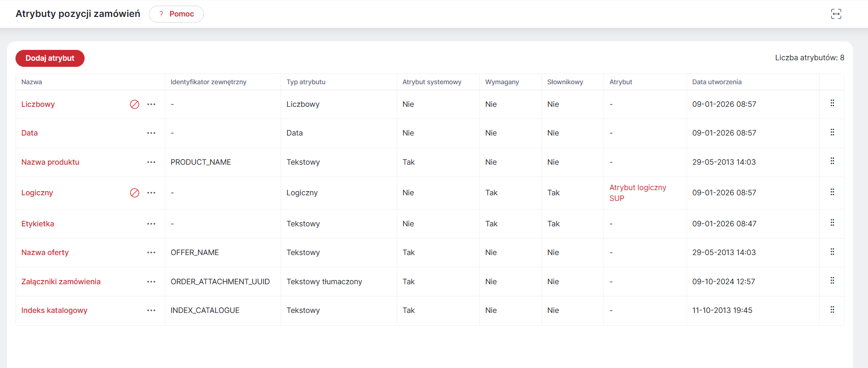Grab drag handle of Logiczny row
Viewport: 868px width, 368px height.
832,192
